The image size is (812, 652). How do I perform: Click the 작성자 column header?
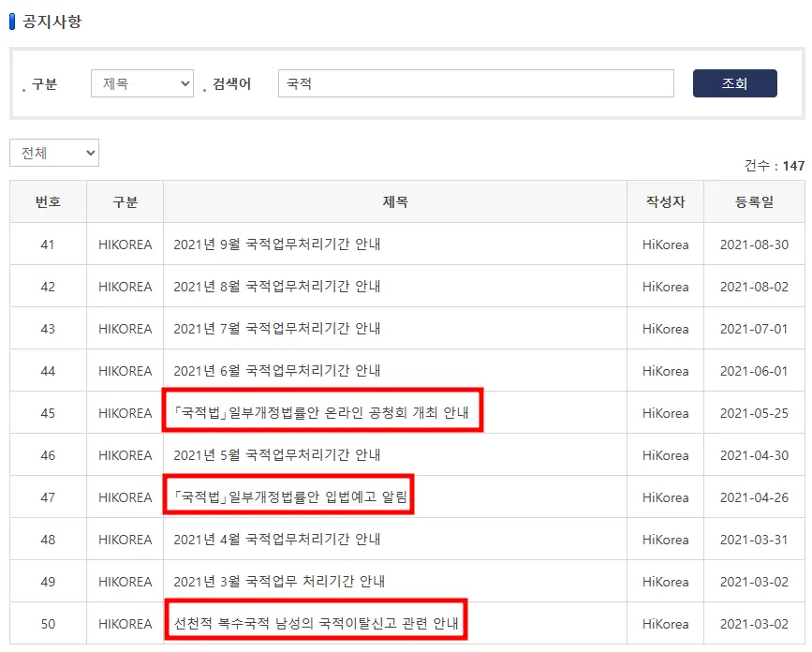666,202
